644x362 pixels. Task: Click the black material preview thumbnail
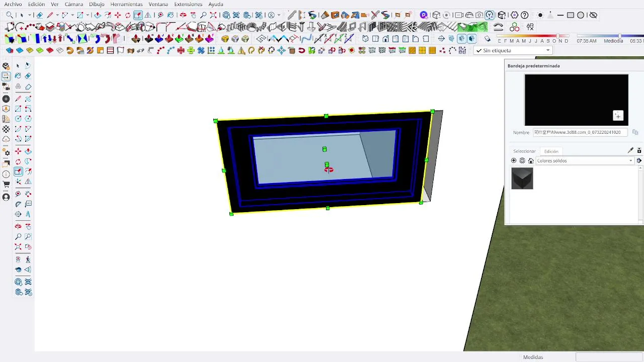pyautogui.click(x=576, y=100)
